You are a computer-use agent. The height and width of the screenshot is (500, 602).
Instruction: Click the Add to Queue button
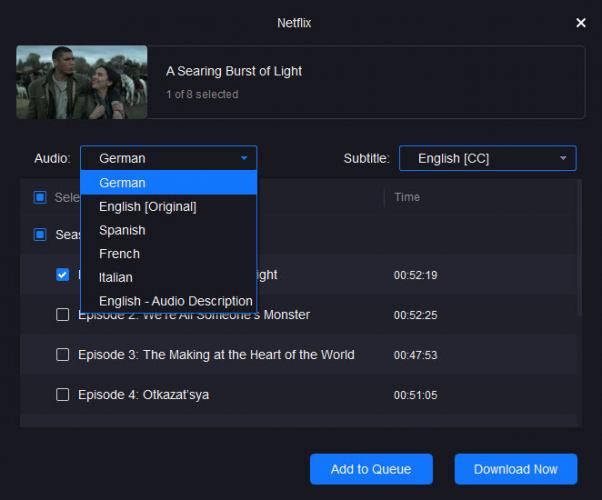[371, 469]
